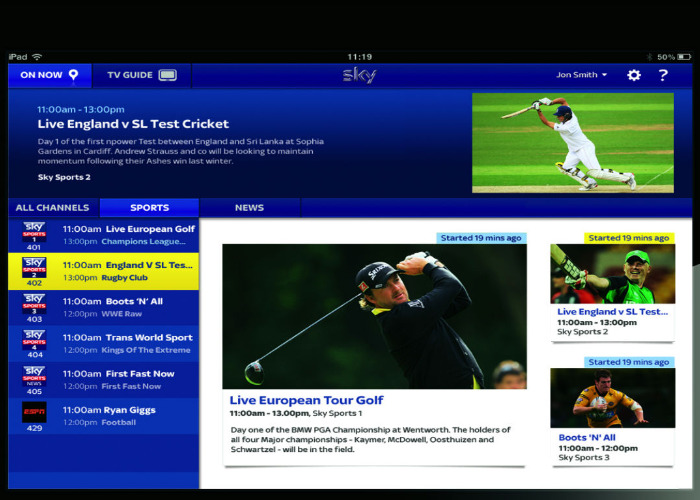This screenshot has width=700, height=500.
Task: Select the NEWS filter tab
Action: point(250,208)
